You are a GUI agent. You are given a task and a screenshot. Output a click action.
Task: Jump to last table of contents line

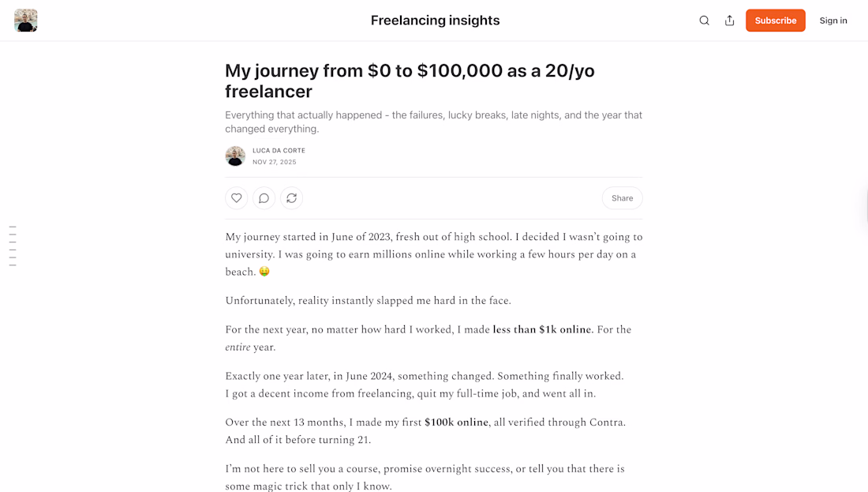click(13, 265)
